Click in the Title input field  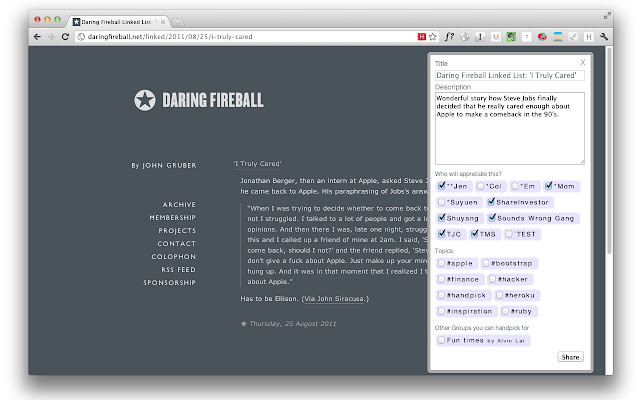point(509,76)
